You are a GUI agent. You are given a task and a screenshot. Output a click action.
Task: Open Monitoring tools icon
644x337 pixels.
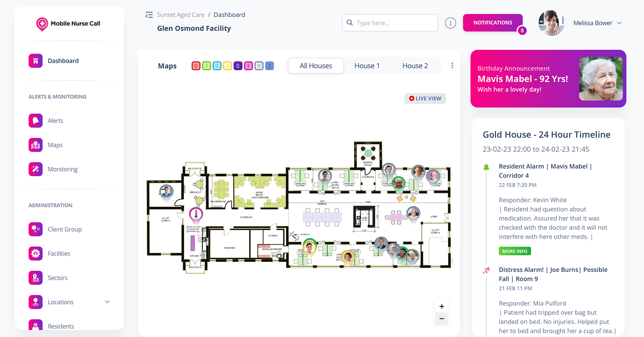[35, 169]
